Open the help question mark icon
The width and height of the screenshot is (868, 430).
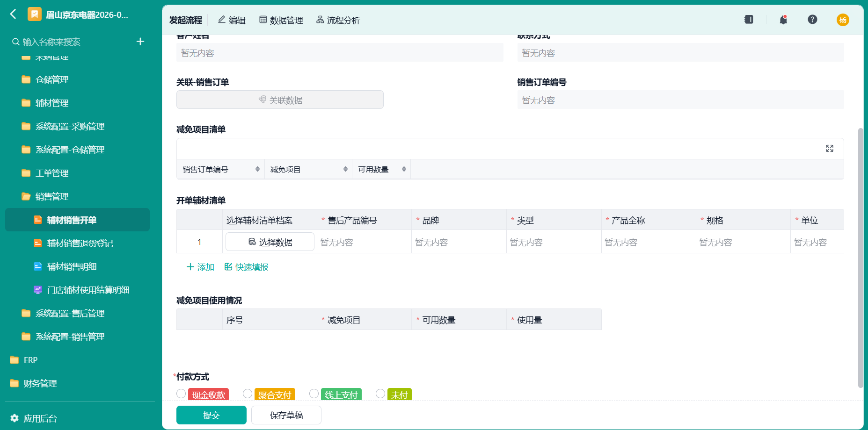[x=812, y=20]
